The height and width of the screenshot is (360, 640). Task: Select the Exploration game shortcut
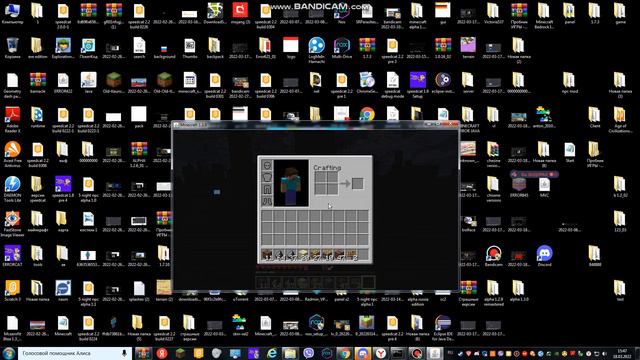point(63,48)
